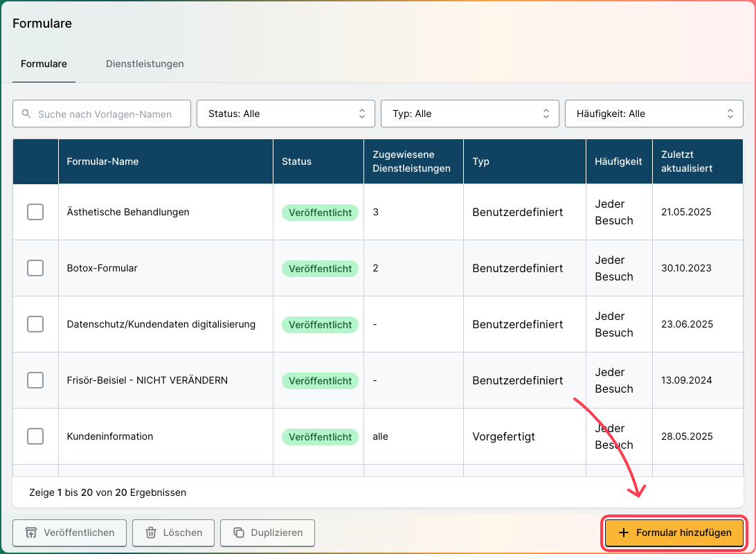Click assigned services count 2

click(x=376, y=268)
